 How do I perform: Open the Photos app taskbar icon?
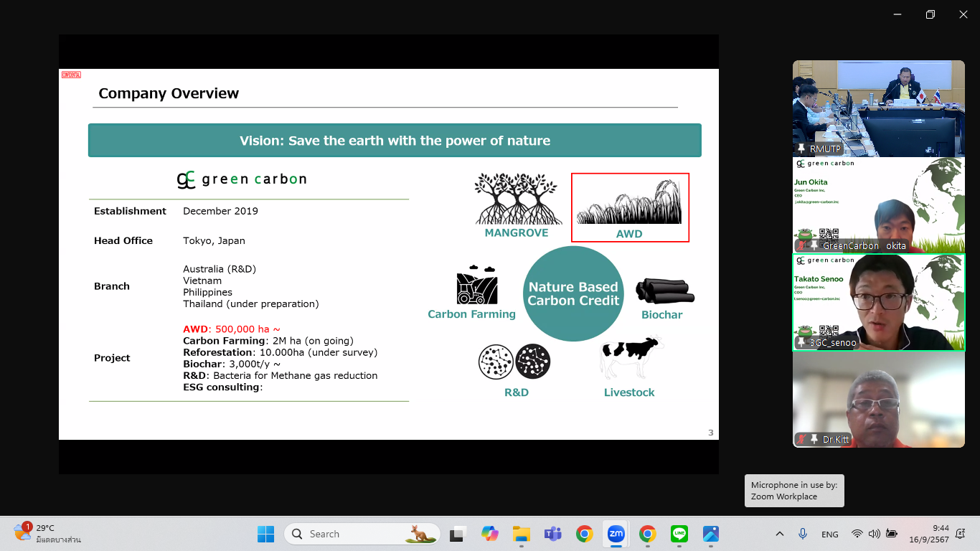coord(711,534)
